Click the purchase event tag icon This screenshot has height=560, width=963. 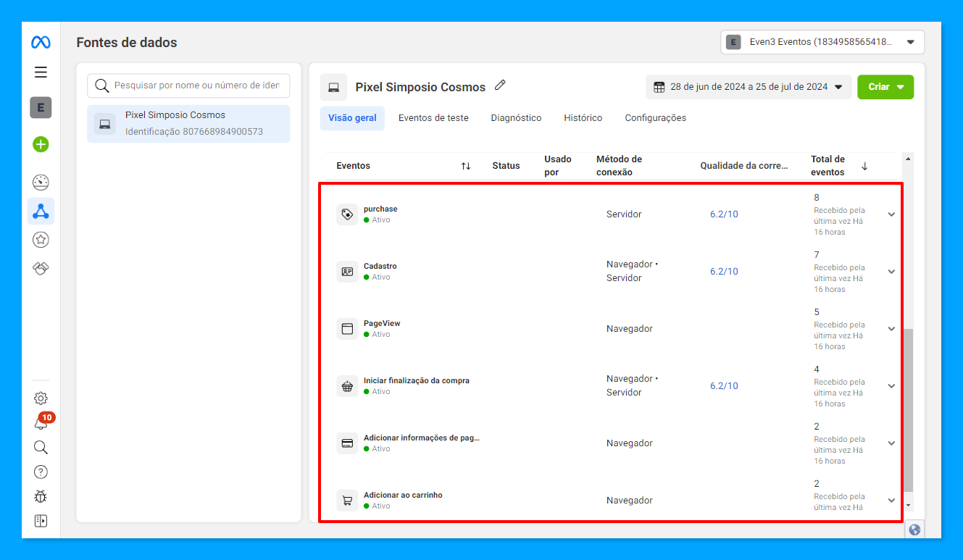tap(347, 214)
